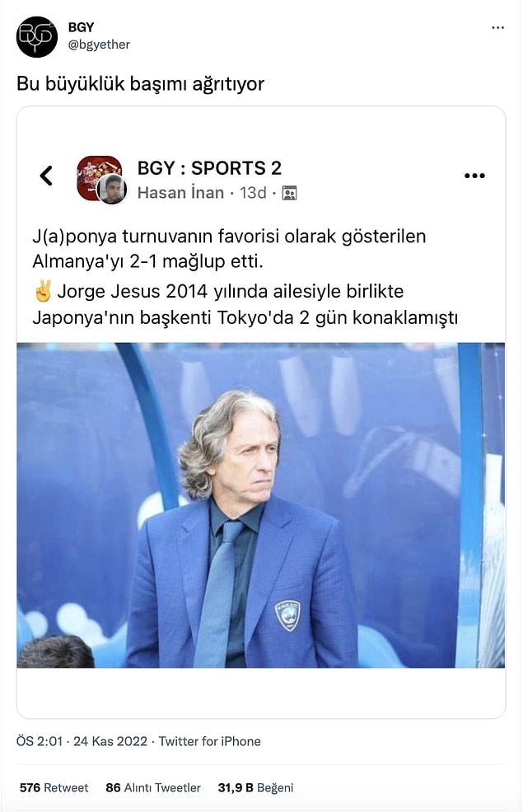Click the 13d post age label

pos(253,193)
